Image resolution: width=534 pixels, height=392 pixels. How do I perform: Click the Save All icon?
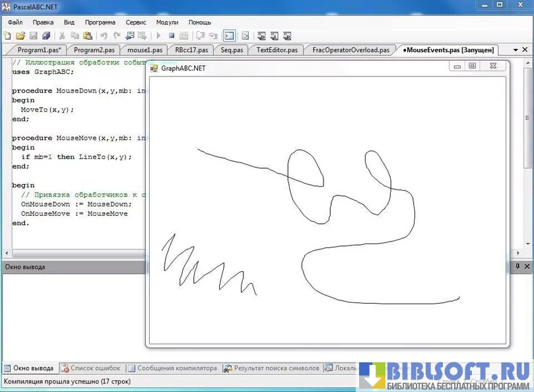click(46, 36)
